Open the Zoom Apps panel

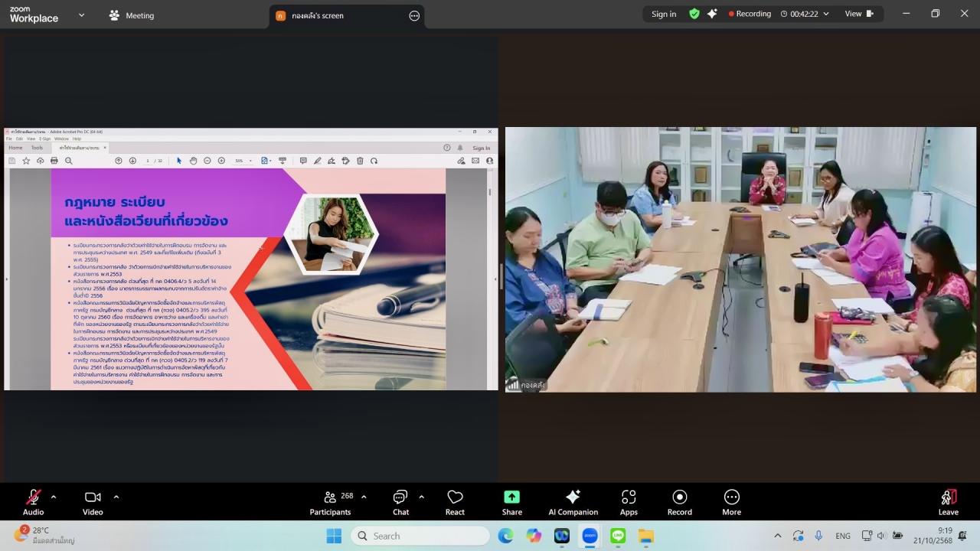[629, 502]
